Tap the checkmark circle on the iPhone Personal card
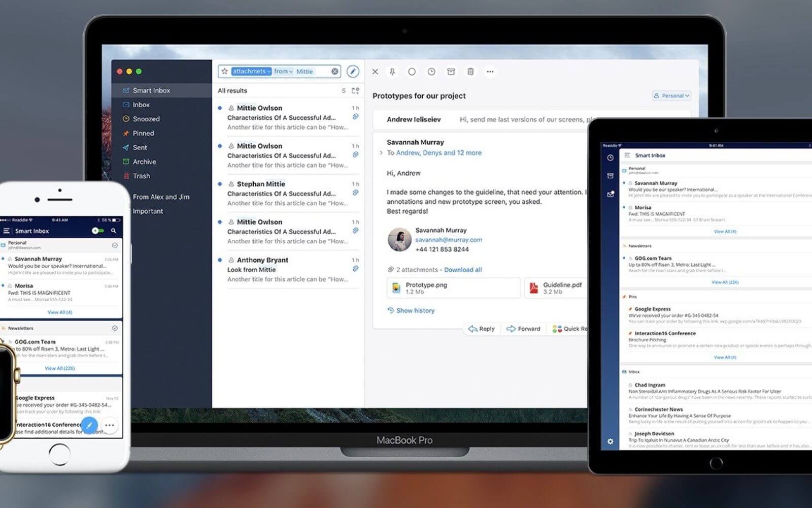 (115, 245)
